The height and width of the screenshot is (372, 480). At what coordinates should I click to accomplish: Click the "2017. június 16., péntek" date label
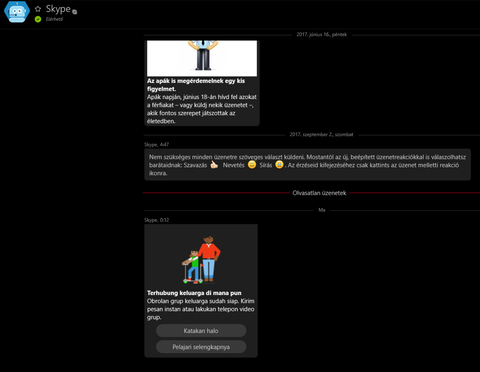point(322,34)
